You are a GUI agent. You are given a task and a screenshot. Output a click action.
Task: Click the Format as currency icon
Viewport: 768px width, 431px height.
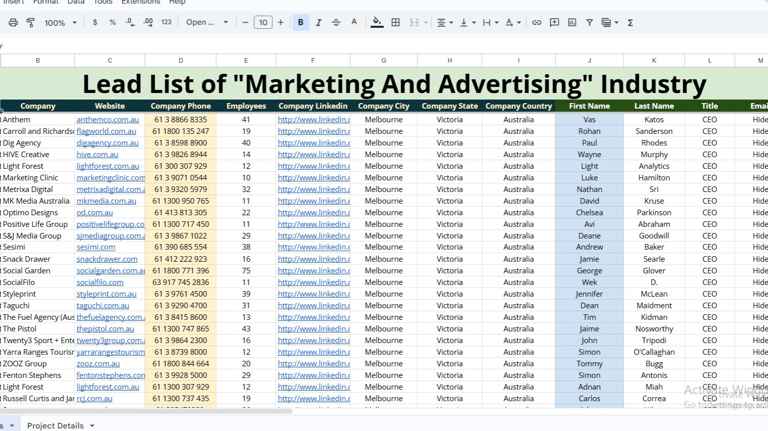pyautogui.click(x=95, y=22)
